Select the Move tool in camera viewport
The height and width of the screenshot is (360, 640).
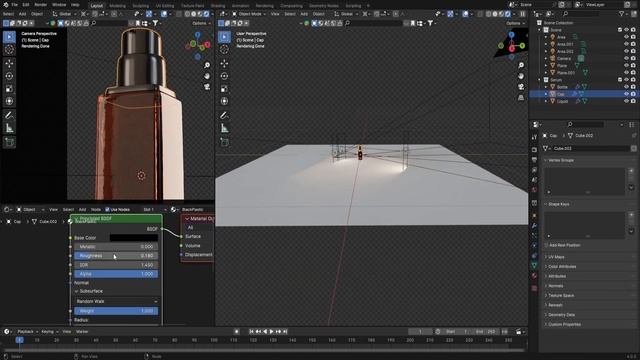pyautogui.click(x=9, y=63)
